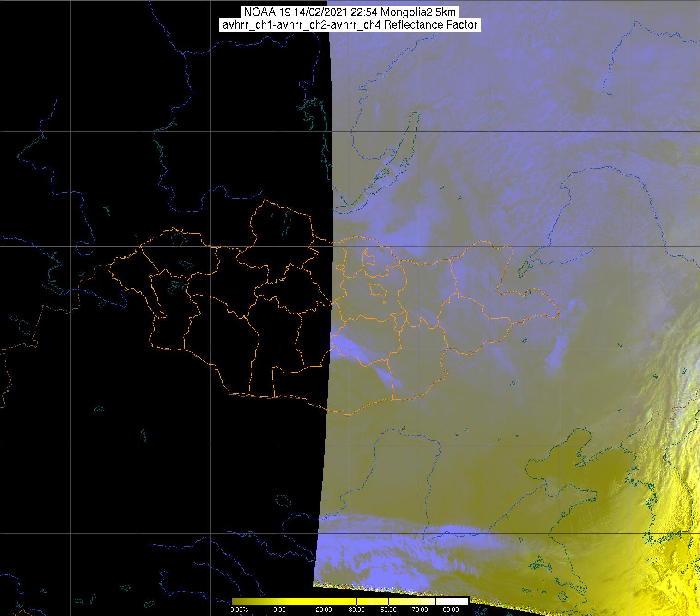The width and height of the screenshot is (700, 616).
Task: Click the '0.00%' label on the reflectance scale
Action: 239,610
